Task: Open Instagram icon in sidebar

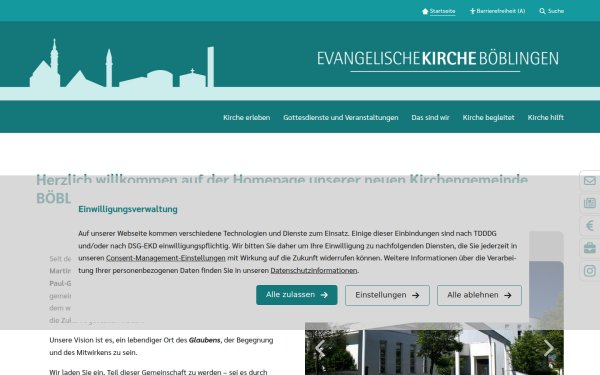Action: [x=590, y=271]
